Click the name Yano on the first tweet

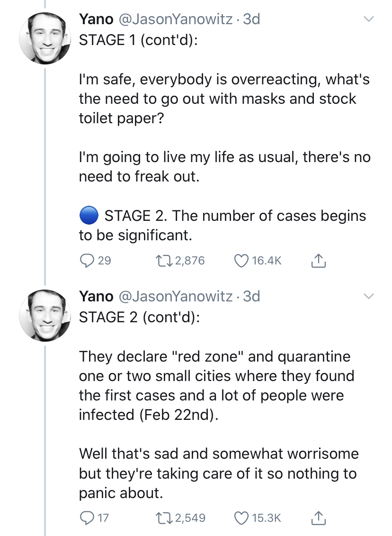coord(96,19)
